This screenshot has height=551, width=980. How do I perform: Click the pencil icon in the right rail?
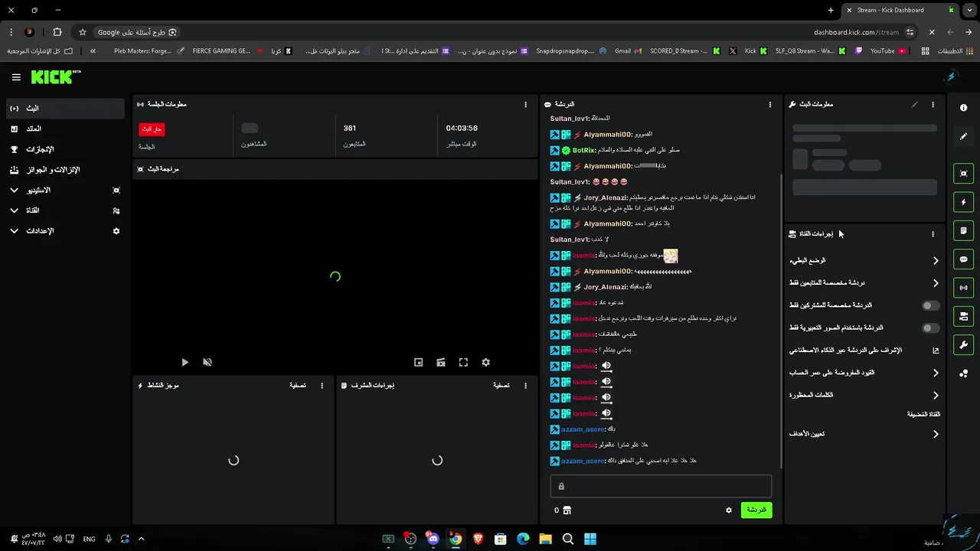[x=963, y=136]
